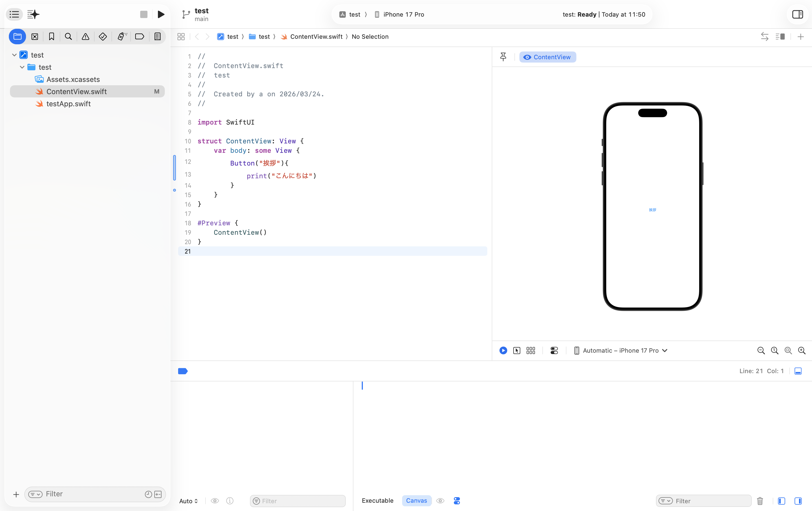Select testApp.swift in the navigator
Screen dimensions: 812x511
(x=69, y=104)
